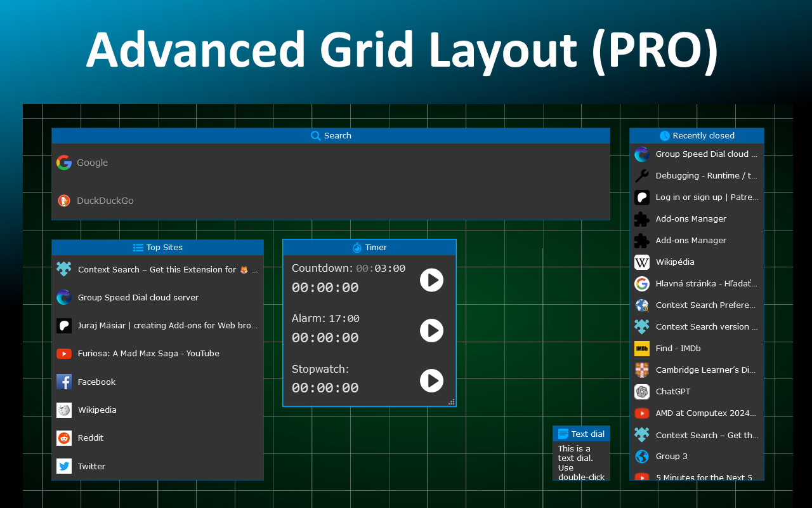Click the YouTube icon for Furiosa
The image size is (812, 508).
click(64, 354)
